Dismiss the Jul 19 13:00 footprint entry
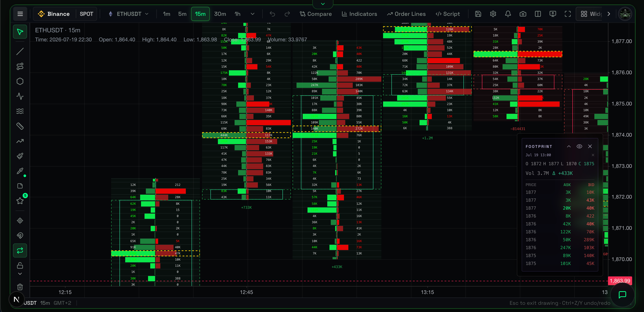Screen dimensions: 644x312 coord(593,155)
